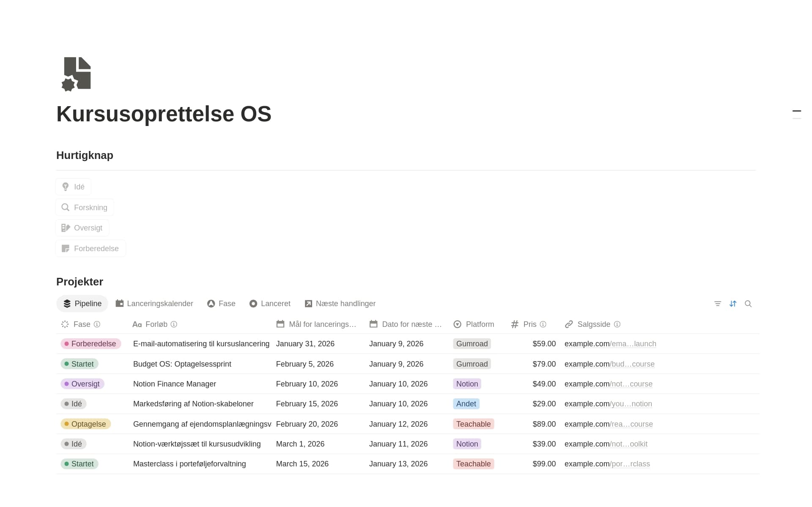This screenshot has width=812, height=507.
Task: Open the database search magnifier icon
Action: [x=748, y=304]
